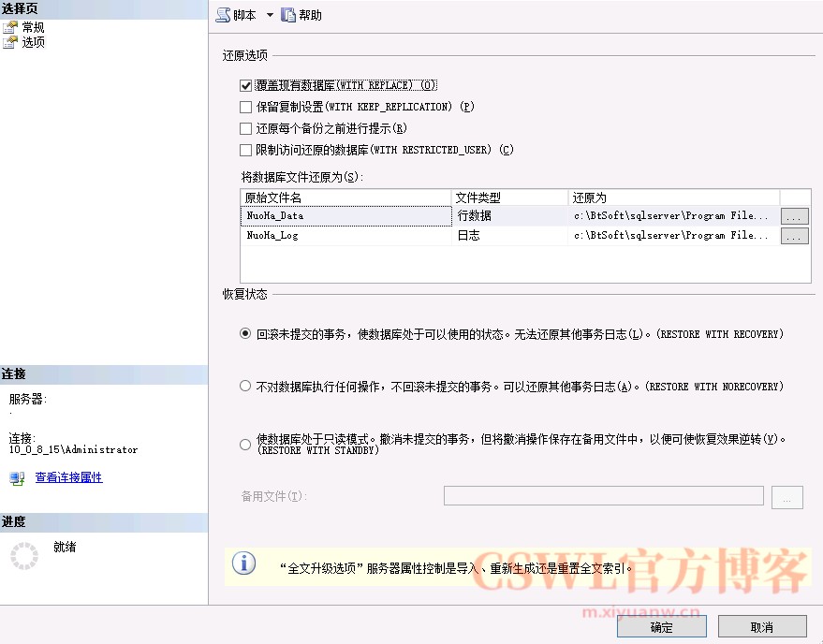Image resolution: width=823 pixels, height=644 pixels.
Task: Click the 脚本 (Script) toolbar icon
Action: pos(223,15)
